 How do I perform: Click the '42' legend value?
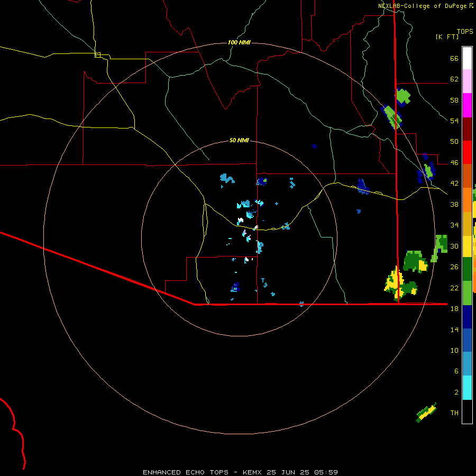coord(454,184)
